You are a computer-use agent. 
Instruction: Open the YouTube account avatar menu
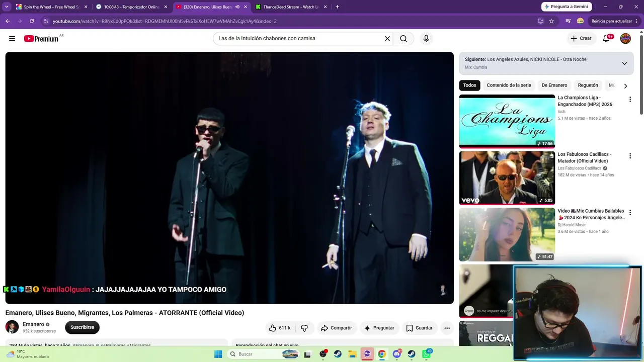[x=625, y=39]
